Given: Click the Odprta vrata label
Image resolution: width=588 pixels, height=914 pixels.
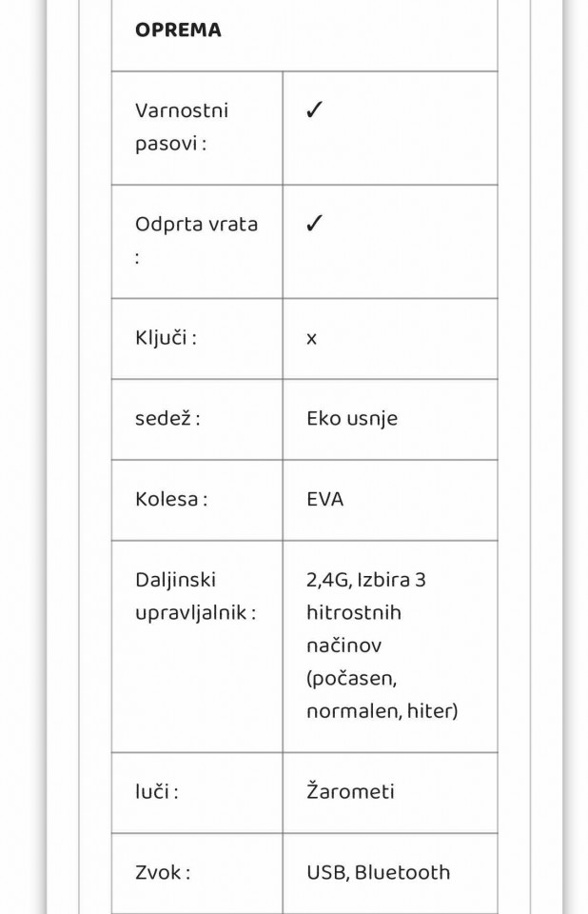Looking at the screenshot, I should pyautogui.click(x=196, y=240).
